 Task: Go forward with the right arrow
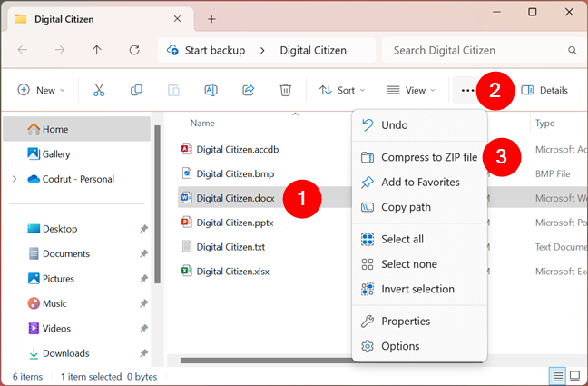pos(60,50)
